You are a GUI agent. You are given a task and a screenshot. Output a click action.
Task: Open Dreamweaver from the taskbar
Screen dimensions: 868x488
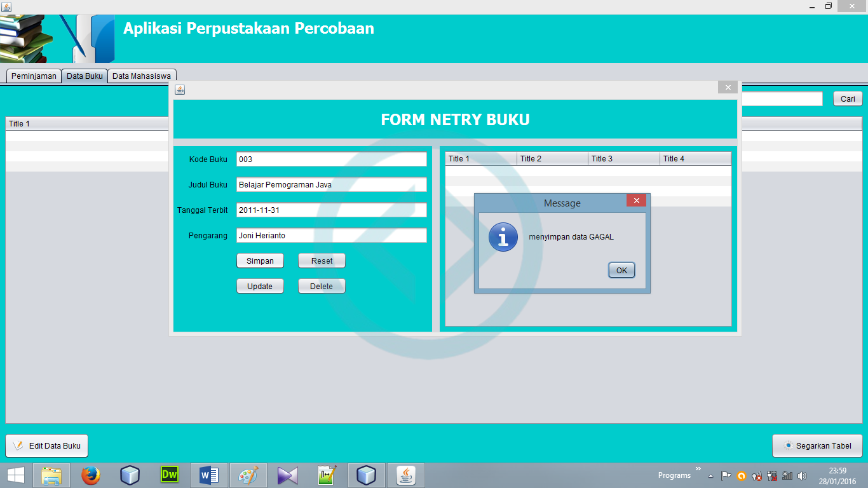(x=169, y=475)
